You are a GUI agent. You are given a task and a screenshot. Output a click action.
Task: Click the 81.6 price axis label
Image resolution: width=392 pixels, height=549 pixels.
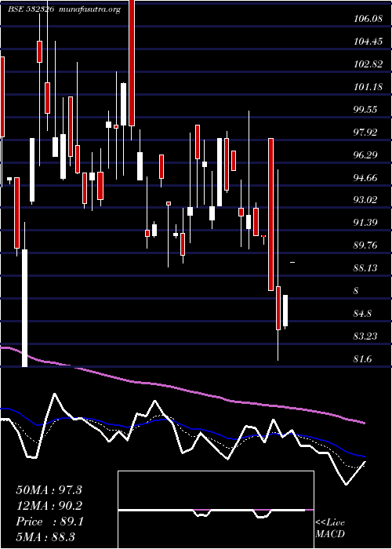363,359
